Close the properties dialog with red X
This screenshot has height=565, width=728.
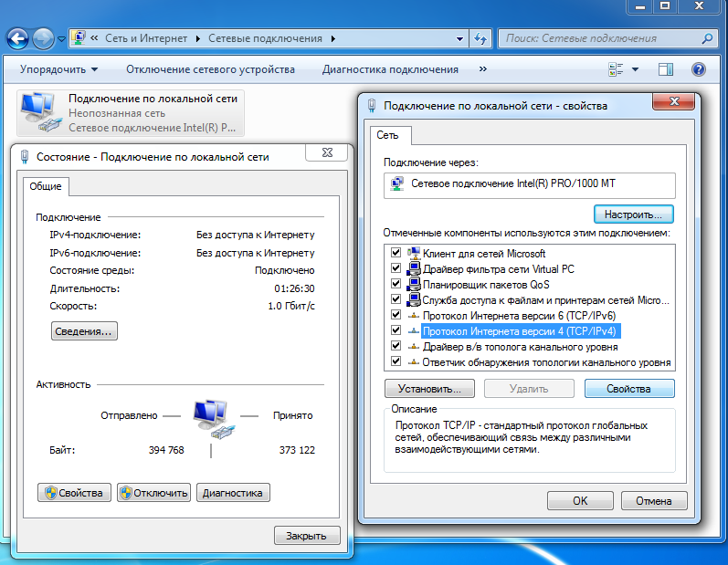tap(674, 101)
